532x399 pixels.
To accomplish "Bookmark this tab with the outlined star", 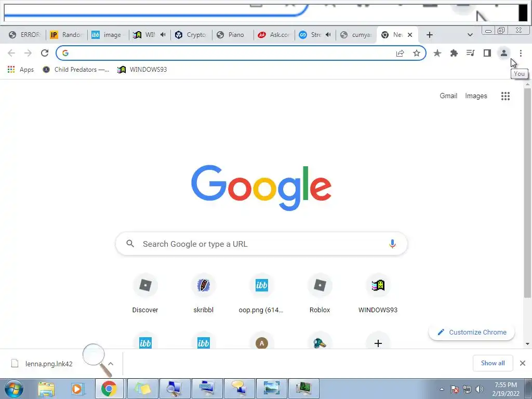I will coord(417,54).
